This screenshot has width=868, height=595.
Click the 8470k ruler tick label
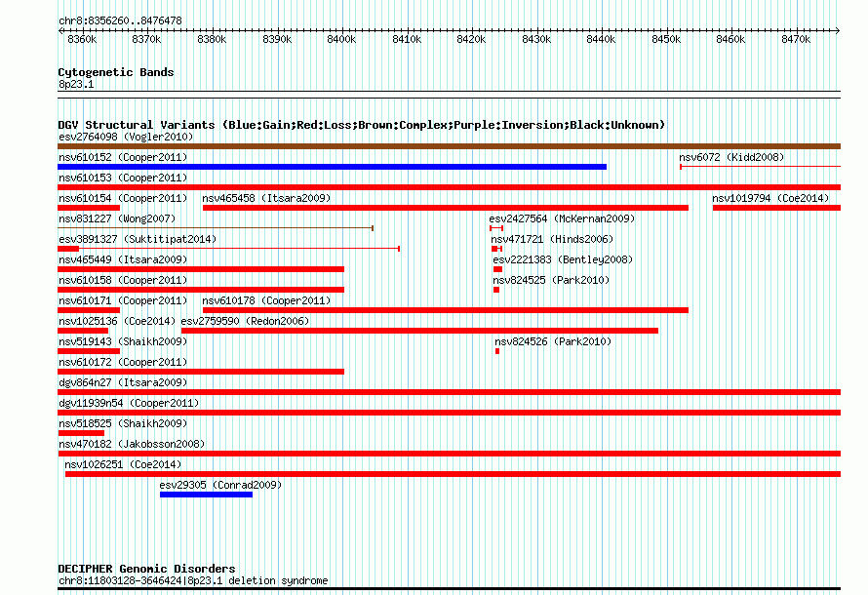tap(796, 39)
